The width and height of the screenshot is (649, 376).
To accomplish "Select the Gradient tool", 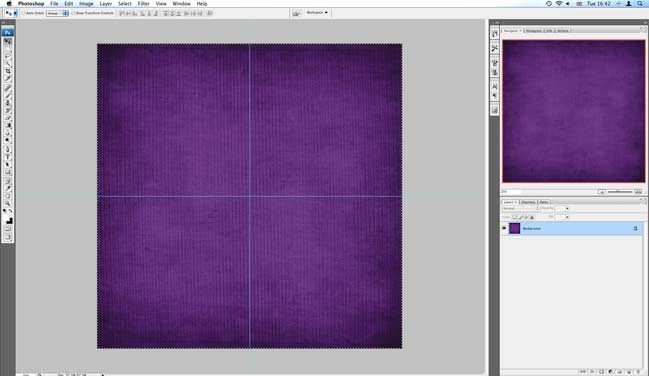I will [x=8, y=125].
